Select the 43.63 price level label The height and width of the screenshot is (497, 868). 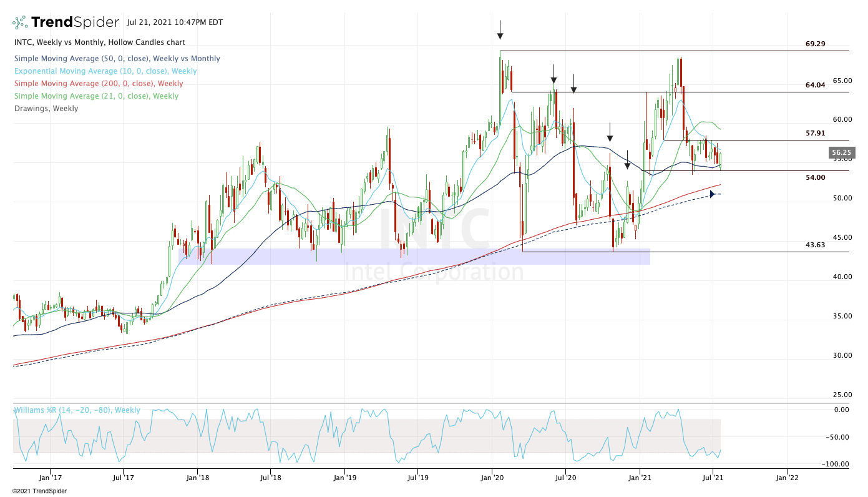pyautogui.click(x=815, y=245)
